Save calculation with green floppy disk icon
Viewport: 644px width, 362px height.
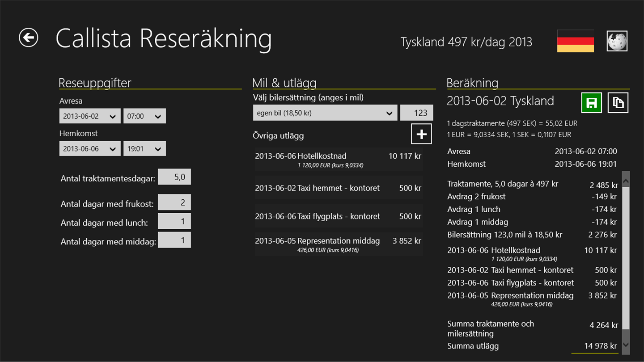point(591,103)
